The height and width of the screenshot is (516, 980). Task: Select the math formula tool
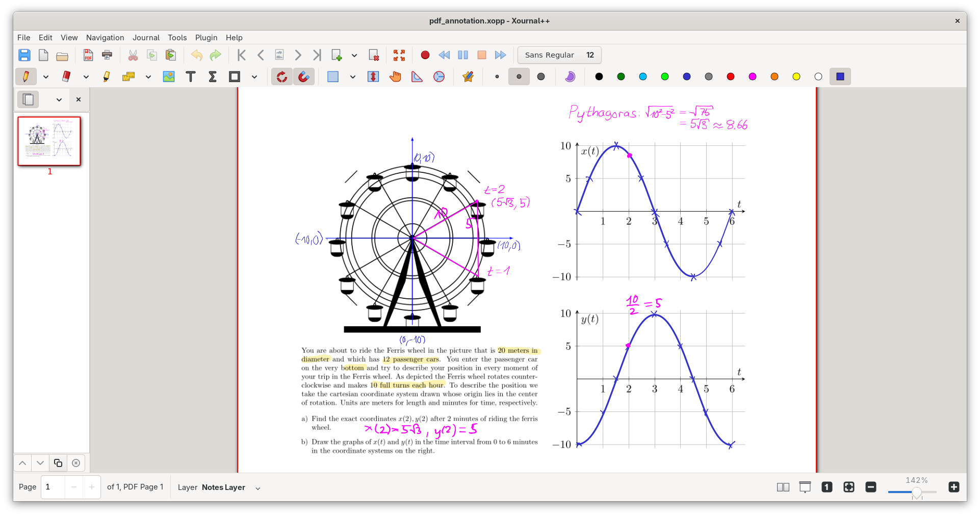[x=213, y=76]
